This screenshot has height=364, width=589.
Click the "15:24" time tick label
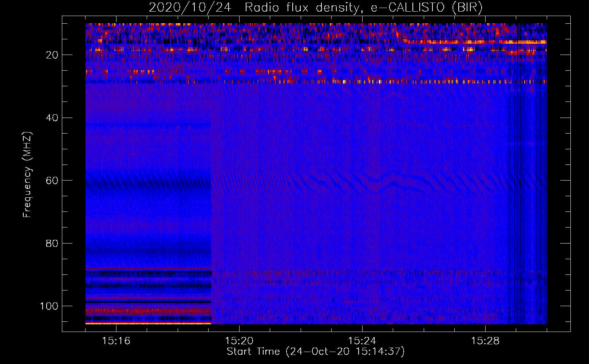[362, 341]
